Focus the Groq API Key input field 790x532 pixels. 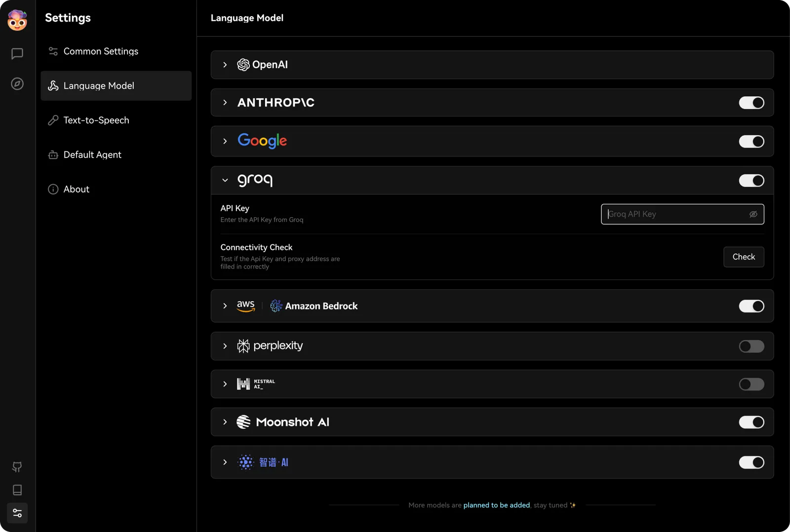click(x=682, y=214)
